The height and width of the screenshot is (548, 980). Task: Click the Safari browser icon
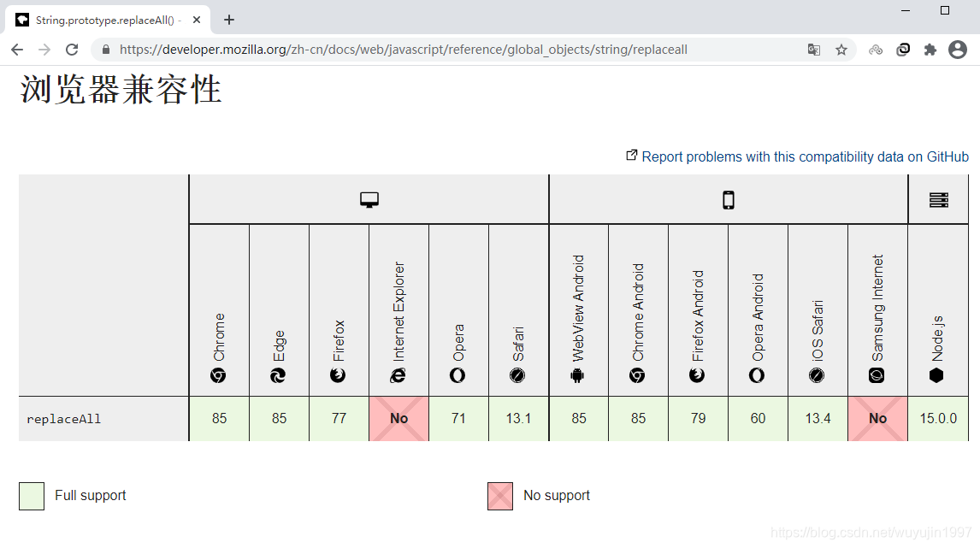(518, 374)
